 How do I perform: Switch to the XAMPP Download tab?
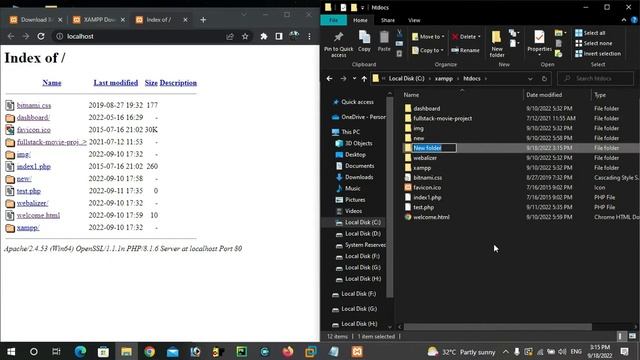coord(98,20)
